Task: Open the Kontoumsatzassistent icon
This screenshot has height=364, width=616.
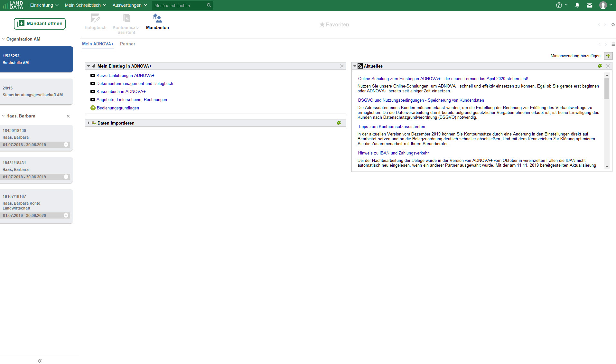Action: coord(126,23)
